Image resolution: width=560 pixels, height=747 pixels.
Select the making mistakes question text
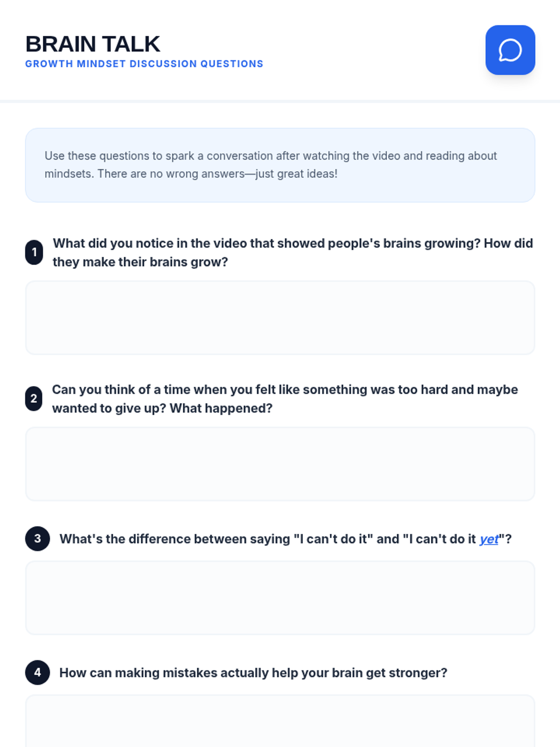coord(253,673)
